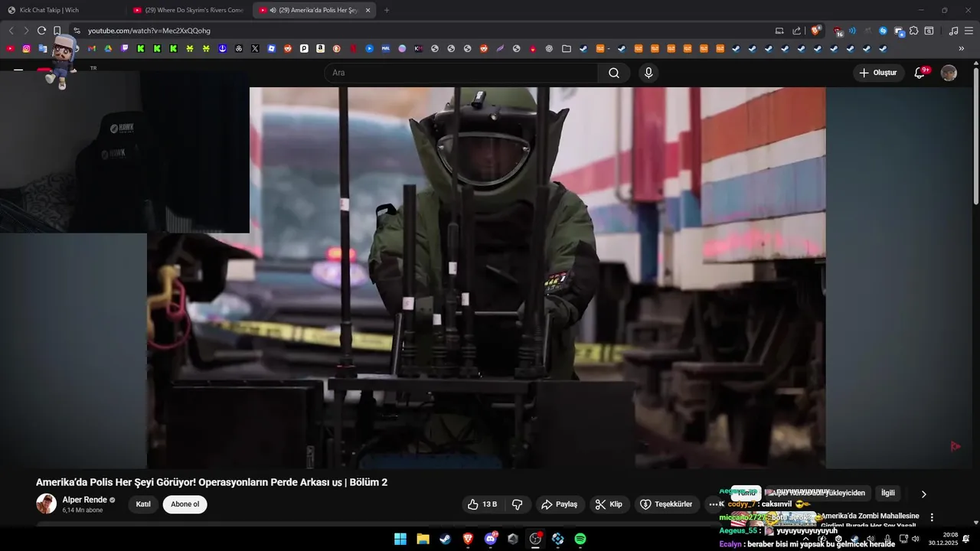Screen dimensions: 980x551
Task: Like the video (13 B)
Action: (x=482, y=504)
